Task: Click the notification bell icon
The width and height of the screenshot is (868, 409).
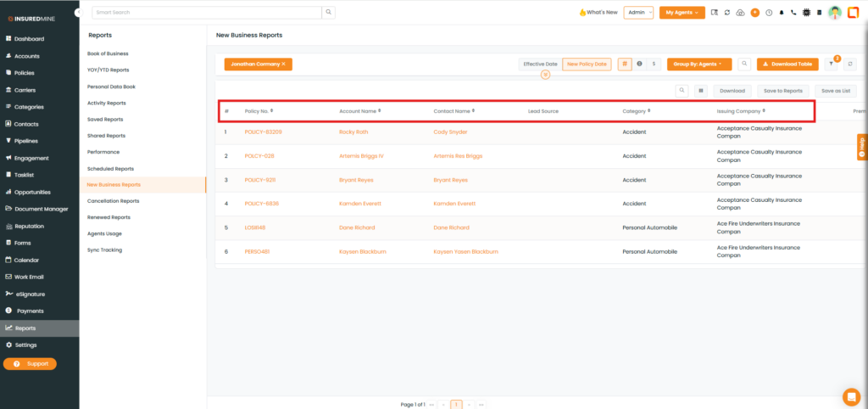Action: [x=781, y=13]
